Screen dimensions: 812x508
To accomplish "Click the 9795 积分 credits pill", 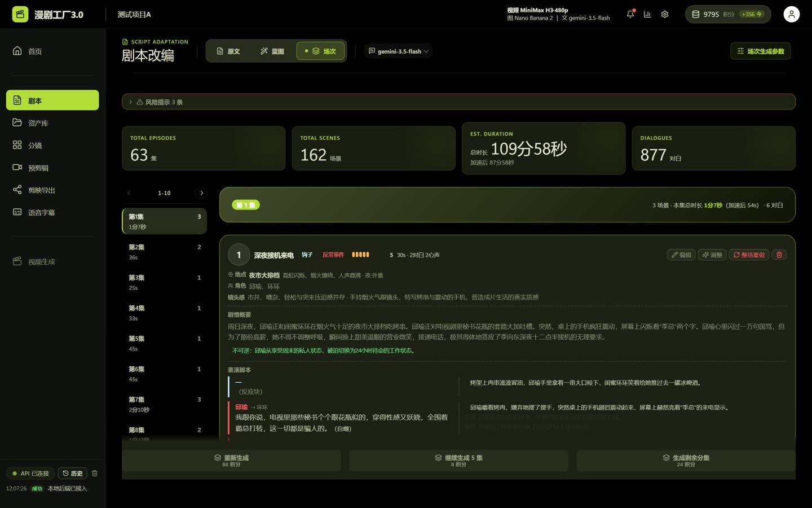I will click(728, 14).
